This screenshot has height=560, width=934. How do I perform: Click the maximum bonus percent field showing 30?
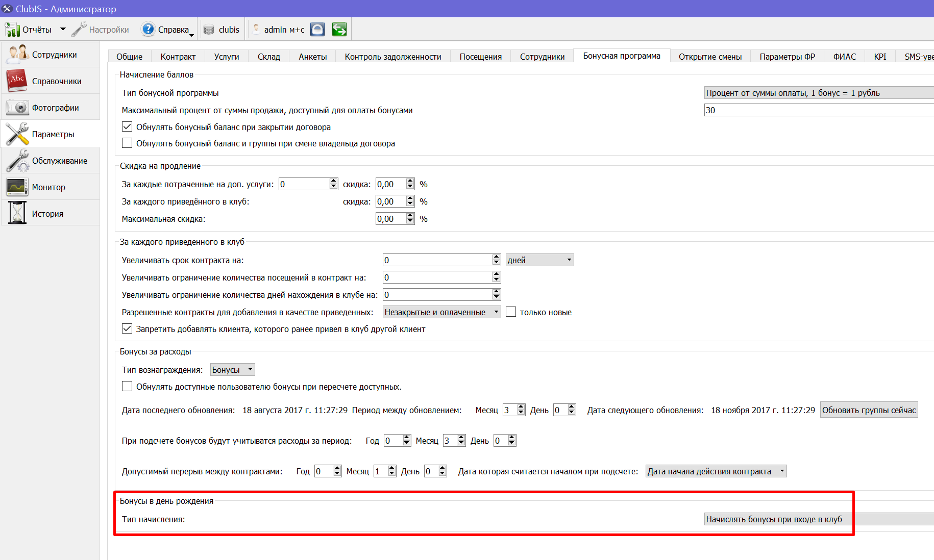click(819, 110)
